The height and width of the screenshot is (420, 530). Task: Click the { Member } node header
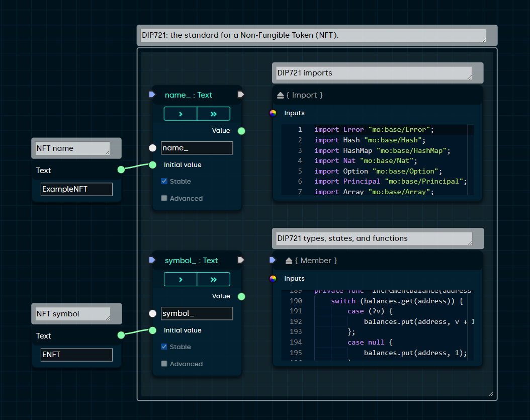(378, 261)
